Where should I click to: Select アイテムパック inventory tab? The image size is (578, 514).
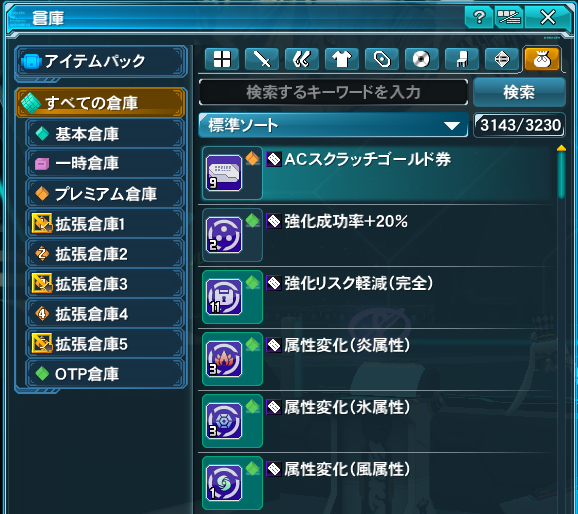[x=100, y=61]
